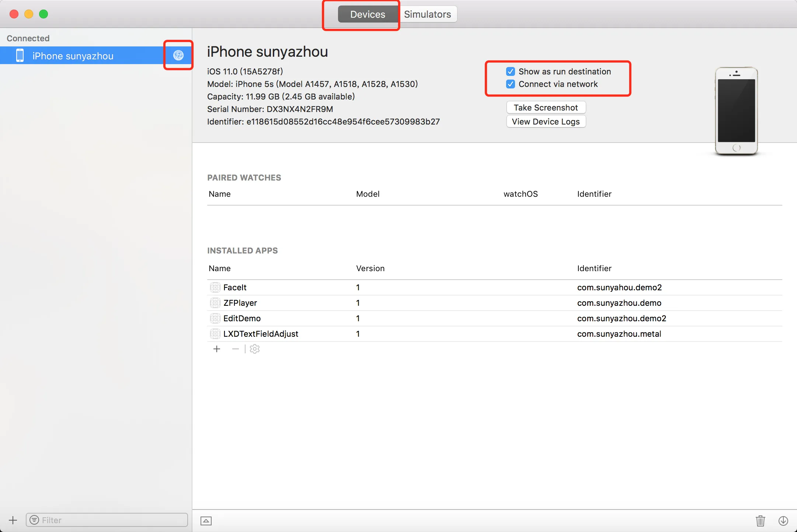This screenshot has height=532, width=797.
Task: Show the bottom console panel toggle icon
Action: tap(206, 521)
